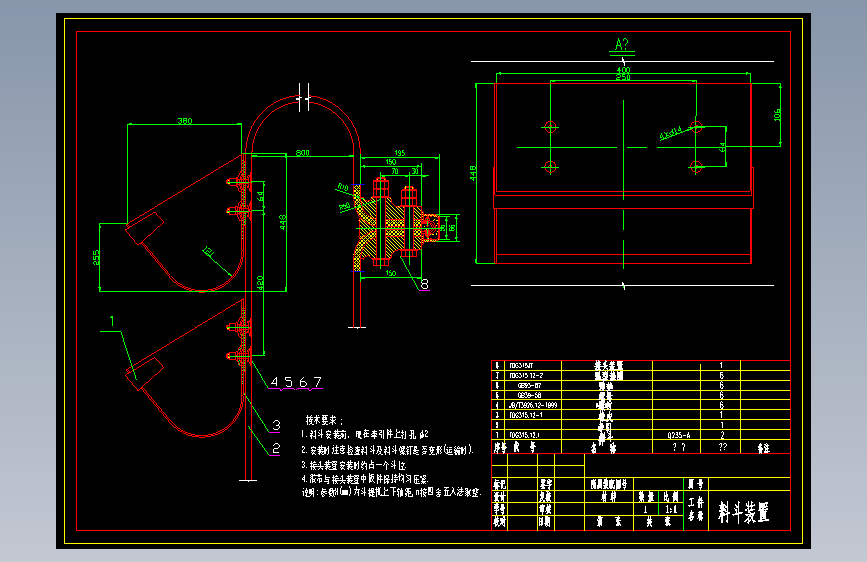
Task: Select the 66 dimension right of the bolt section
Action: point(452,227)
